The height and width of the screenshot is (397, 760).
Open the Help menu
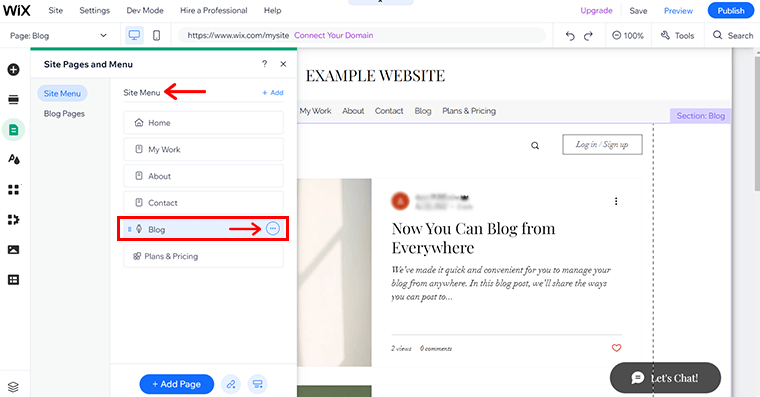click(272, 10)
